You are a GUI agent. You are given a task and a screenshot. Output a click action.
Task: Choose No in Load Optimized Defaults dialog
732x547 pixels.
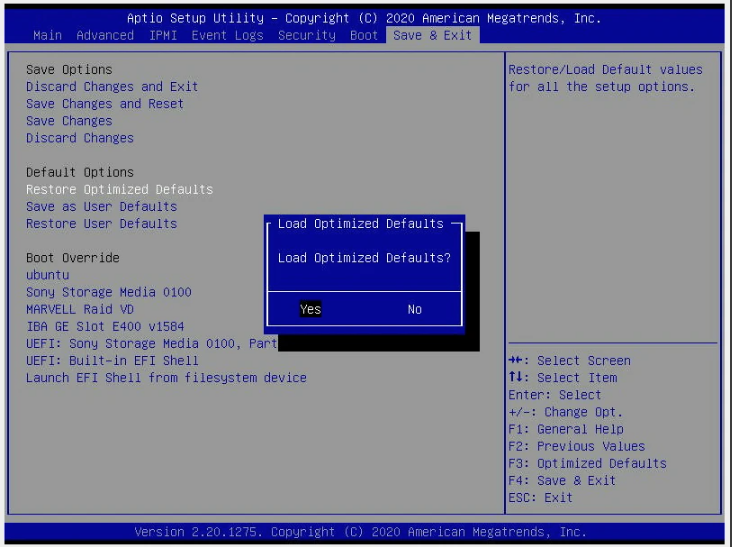click(x=415, y=309)
